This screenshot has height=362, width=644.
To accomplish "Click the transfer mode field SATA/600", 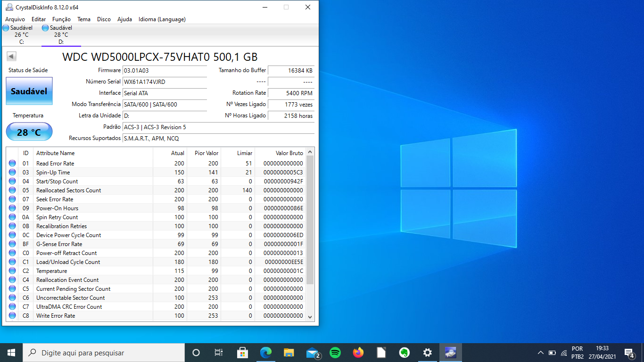I will pyautogui.click(x=165, y=104).
